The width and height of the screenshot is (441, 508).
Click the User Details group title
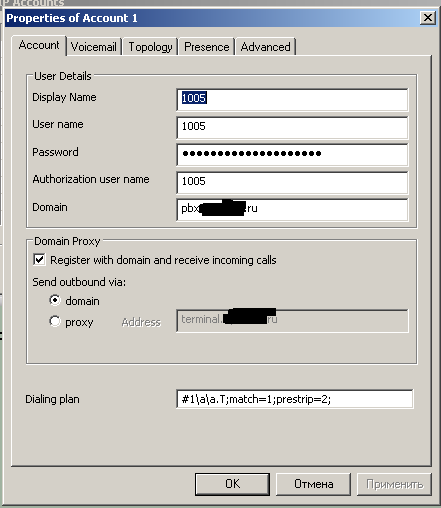click(63, 76)
